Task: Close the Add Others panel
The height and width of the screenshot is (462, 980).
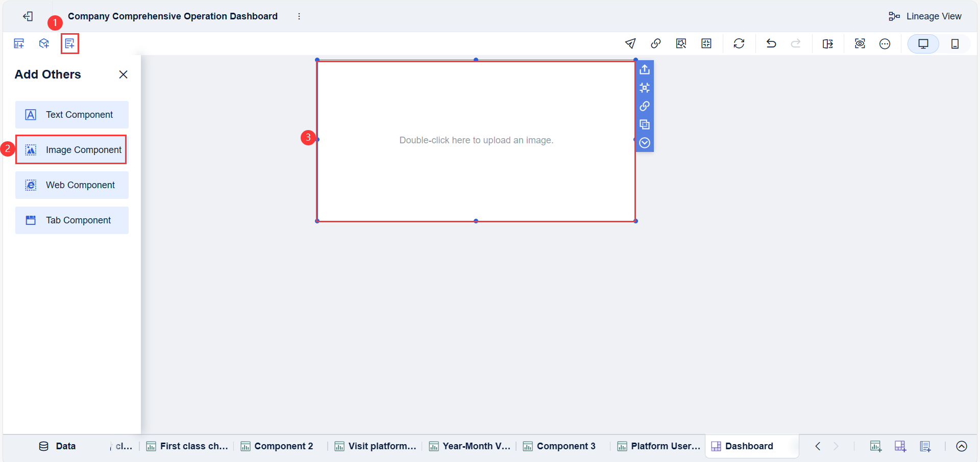Action: (123, 74)
